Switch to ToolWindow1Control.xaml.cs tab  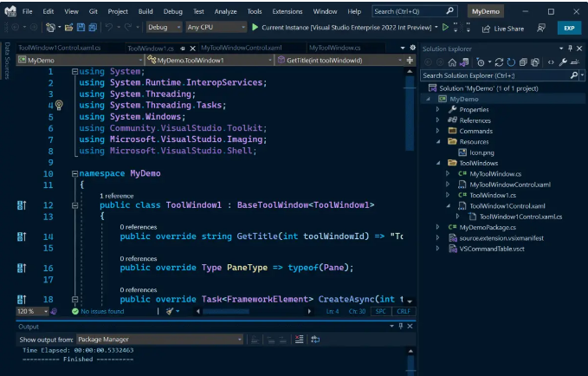[59, 48]
